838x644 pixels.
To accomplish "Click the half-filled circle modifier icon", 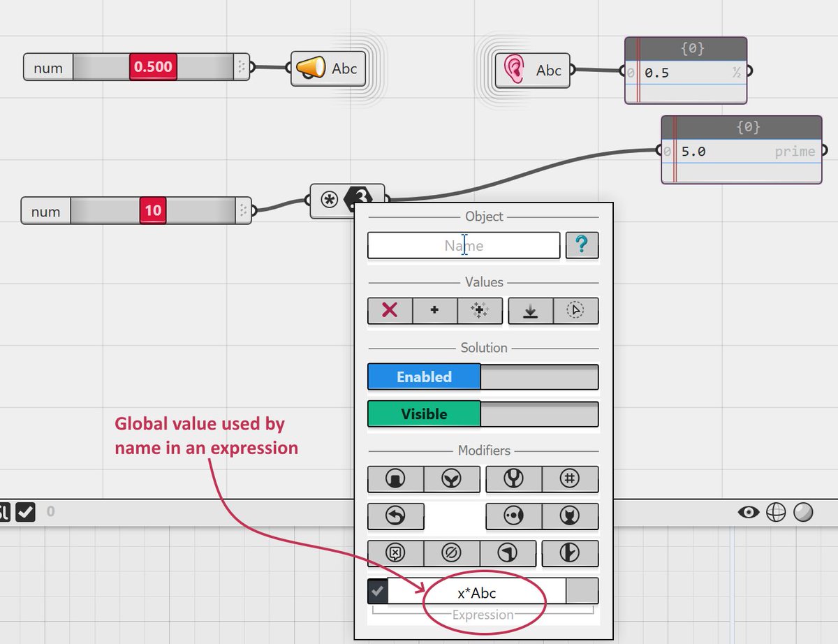I will (570, 552).
